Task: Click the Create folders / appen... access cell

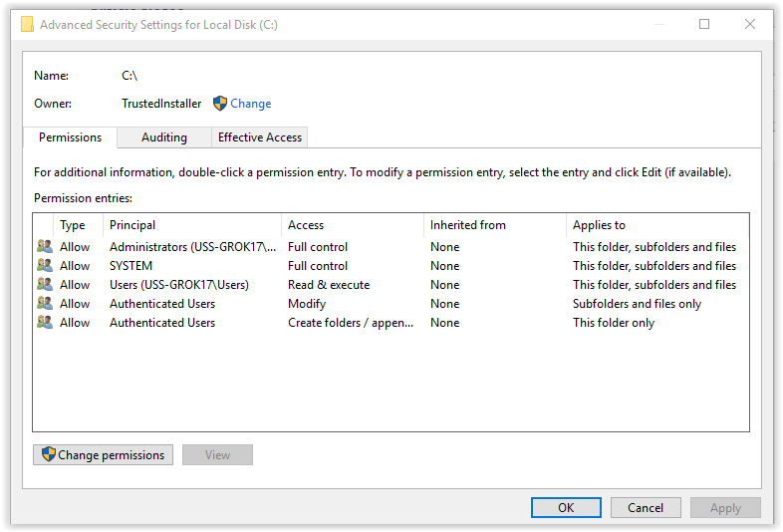Action: (x=351, y=323)
